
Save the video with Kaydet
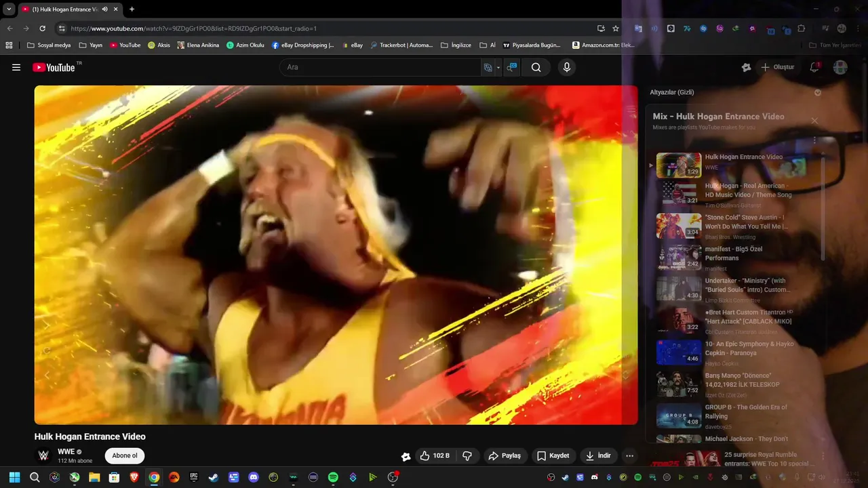[x=553, y=456]
